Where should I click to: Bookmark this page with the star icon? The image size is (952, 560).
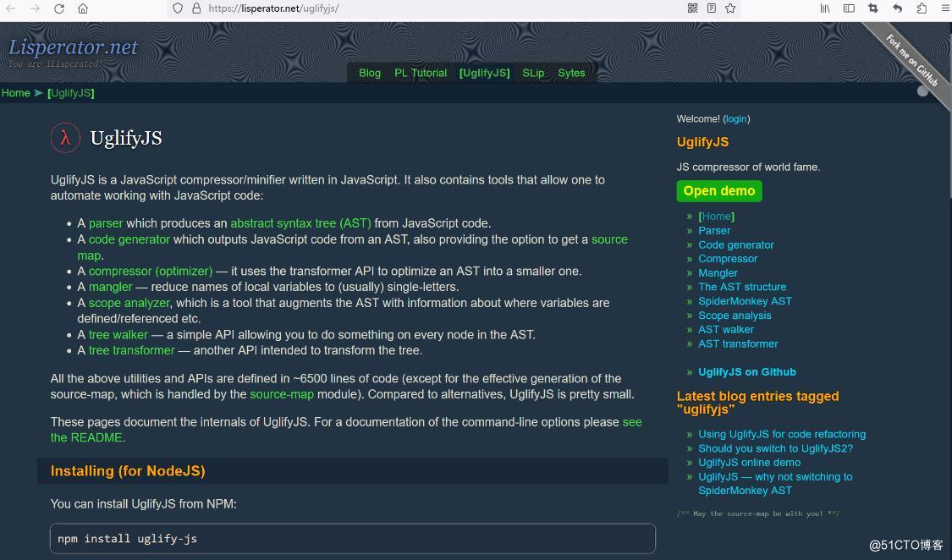tap(731, 9)
